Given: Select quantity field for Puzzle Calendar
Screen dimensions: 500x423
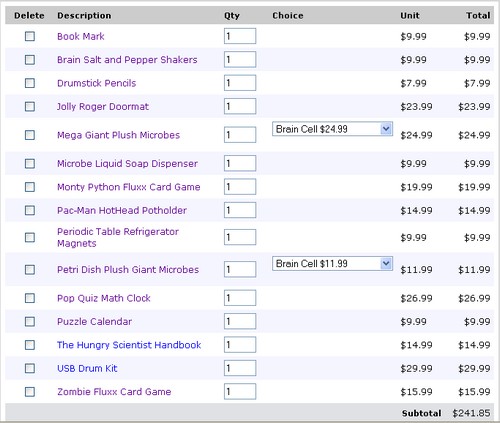Looking at the screenshot, I should point(240,321).
